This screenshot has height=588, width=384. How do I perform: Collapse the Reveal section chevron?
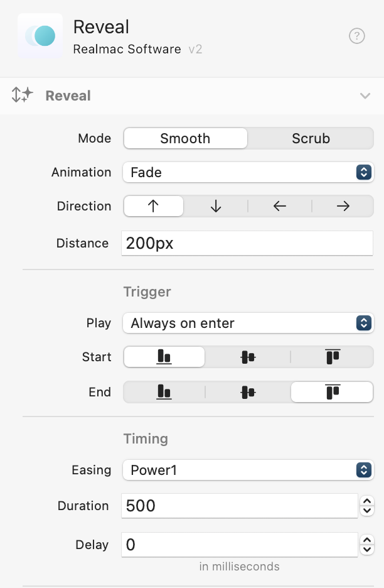pyautogui.click(x=365, y=95)
